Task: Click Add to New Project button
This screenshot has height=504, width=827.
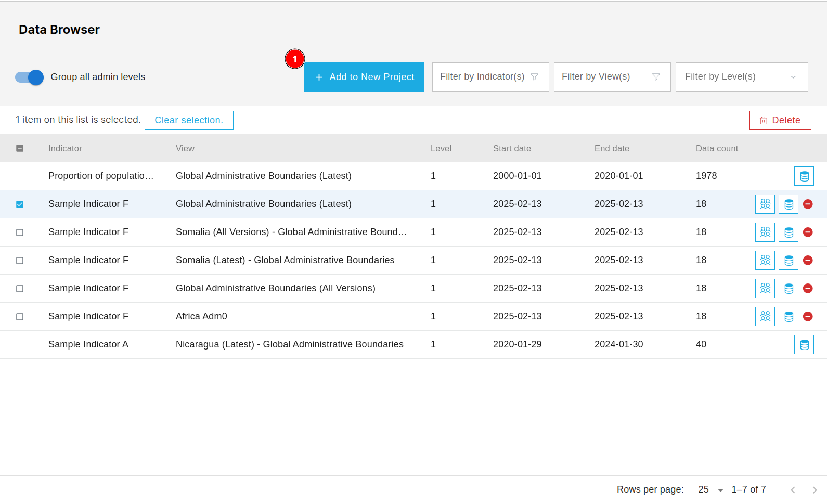Action: (364, 77)
